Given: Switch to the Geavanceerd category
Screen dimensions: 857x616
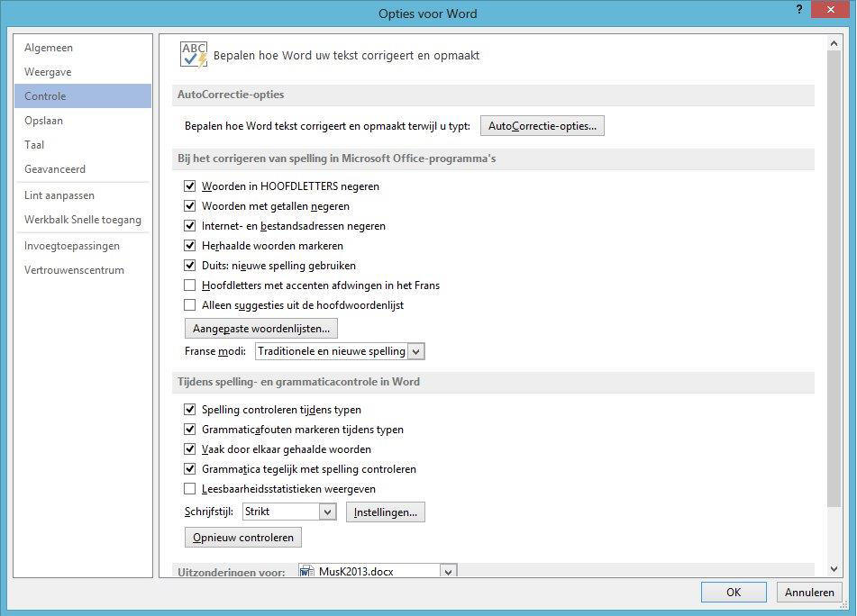Looking at the screenshot, I should point(83,168).
